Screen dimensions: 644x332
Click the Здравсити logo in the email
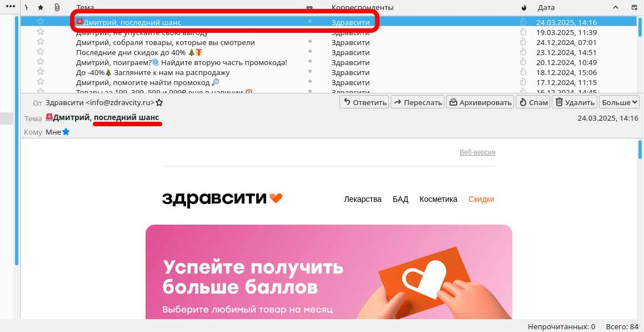[222, 199]
